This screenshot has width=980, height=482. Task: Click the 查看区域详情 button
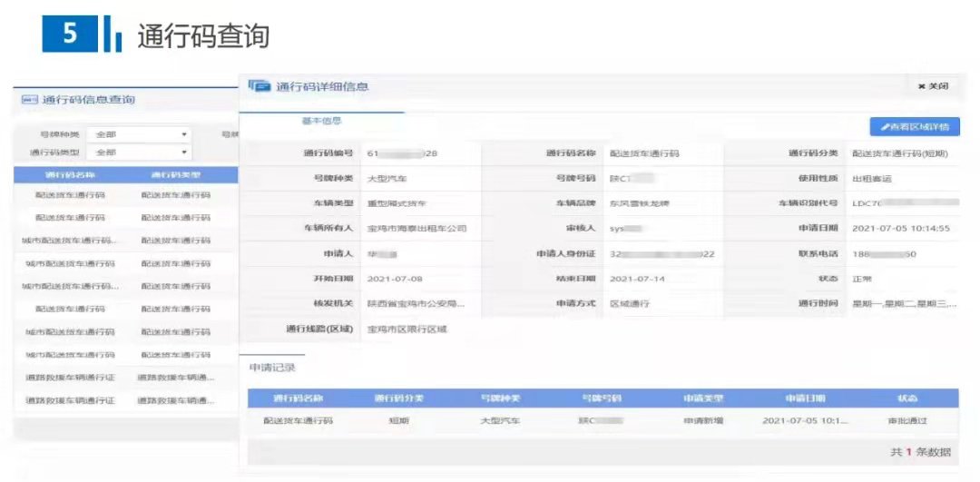click(x=915, y=128)
